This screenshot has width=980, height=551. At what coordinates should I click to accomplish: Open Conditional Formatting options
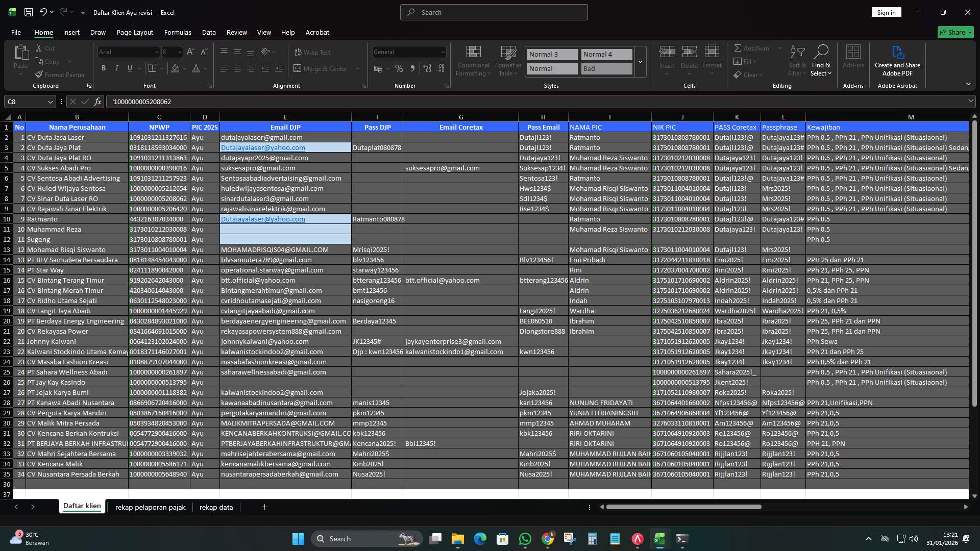point(473,60)
